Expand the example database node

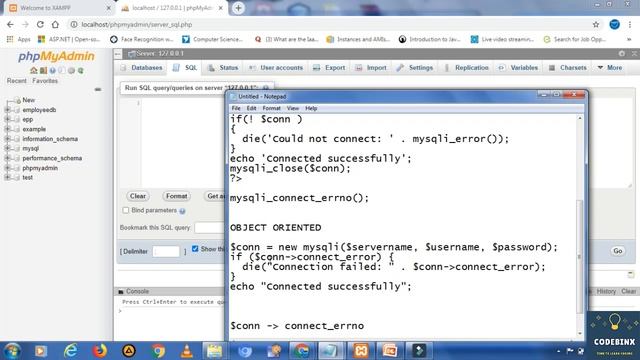pos(7,129)
